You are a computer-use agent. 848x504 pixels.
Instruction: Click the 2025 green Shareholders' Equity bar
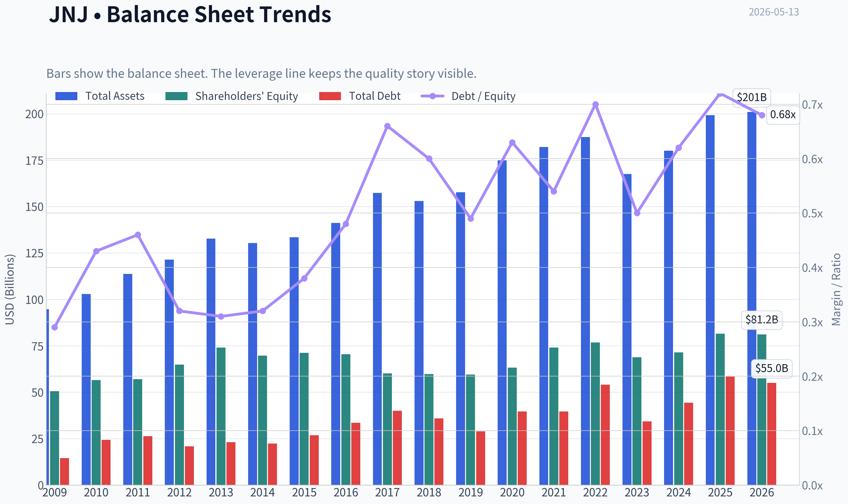click(x=720, y=409)
